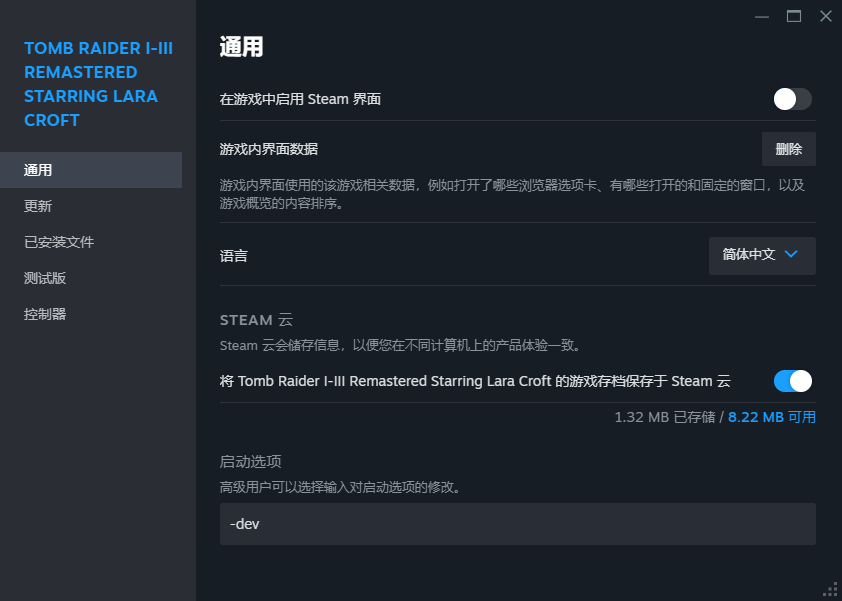Minimize the properties window

762,16
